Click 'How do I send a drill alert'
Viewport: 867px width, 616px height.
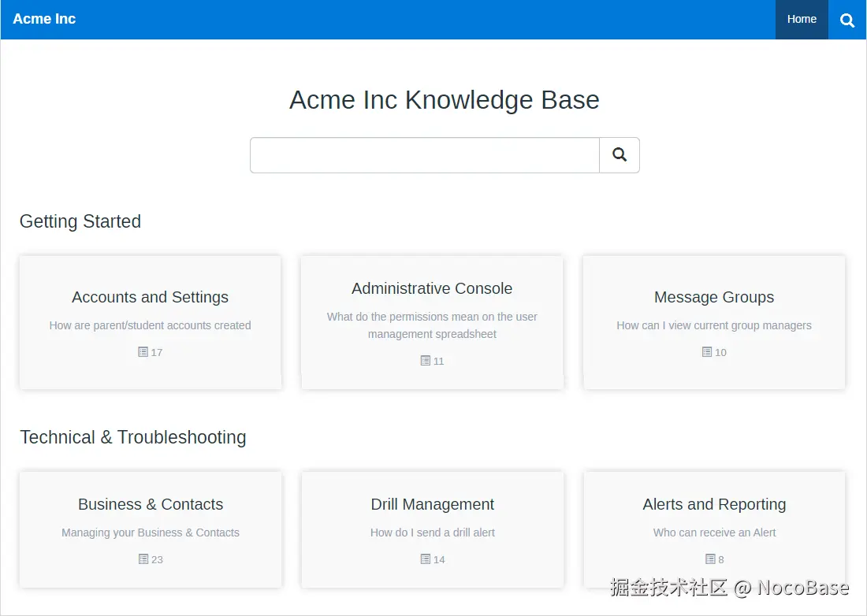click(433, 533)
